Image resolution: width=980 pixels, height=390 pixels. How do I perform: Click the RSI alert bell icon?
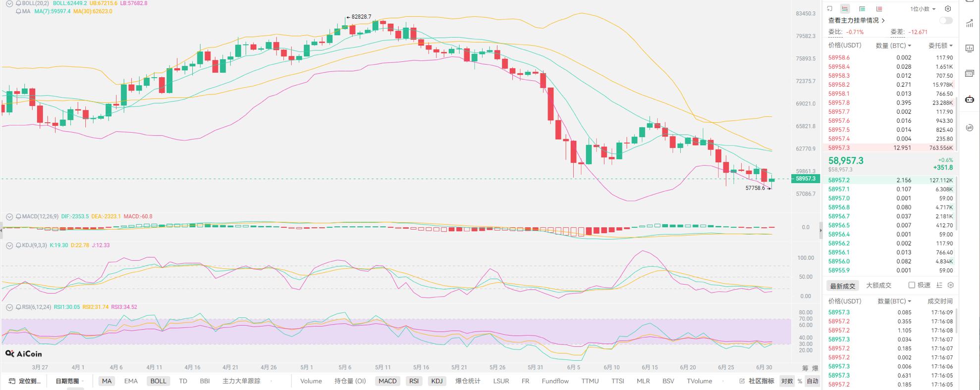[18, 307]
